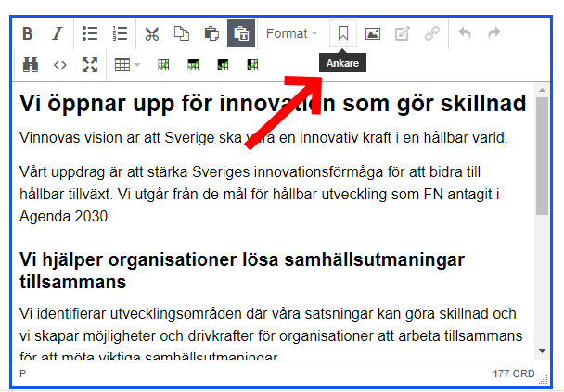Insert an image with the picture icon

[x=373, y=33]
